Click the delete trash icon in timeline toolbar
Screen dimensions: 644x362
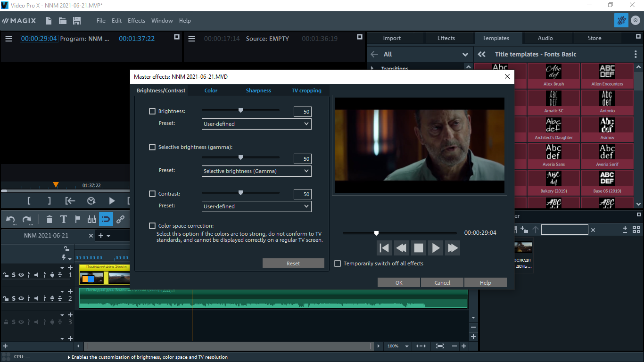[x=50, y=219]
